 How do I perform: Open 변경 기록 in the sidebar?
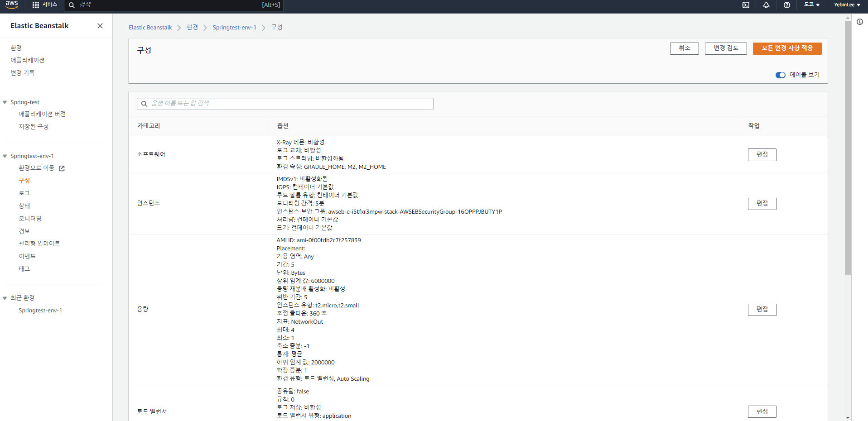pyautogui.click(x=23, y=73)
